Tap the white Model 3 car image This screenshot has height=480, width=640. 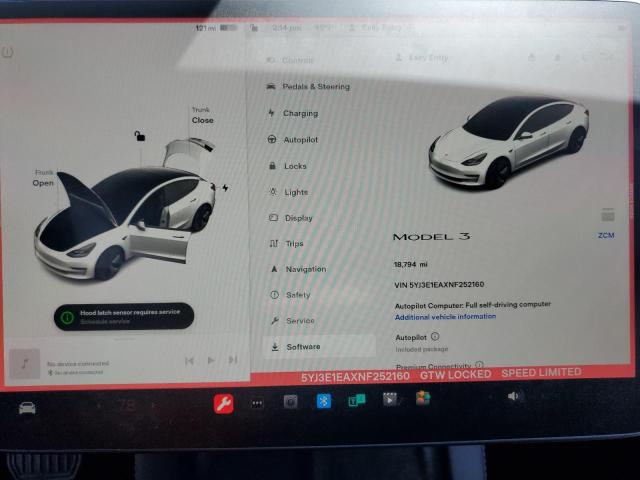coord(508,142)
